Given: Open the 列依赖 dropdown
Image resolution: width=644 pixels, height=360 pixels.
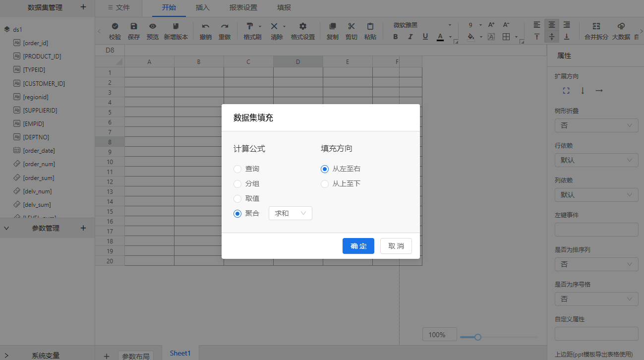Looking at the screenshot, I should coord(596,195).
